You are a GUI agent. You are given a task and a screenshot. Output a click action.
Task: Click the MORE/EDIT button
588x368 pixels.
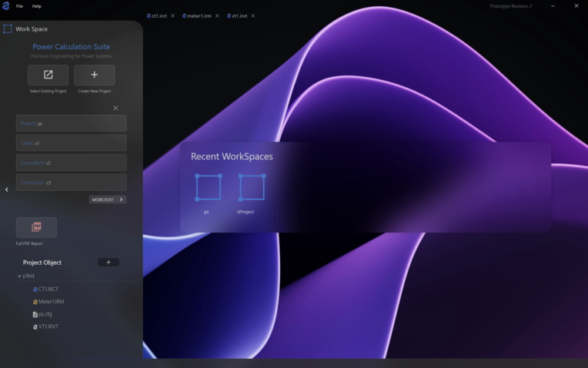tap(108, 199)
